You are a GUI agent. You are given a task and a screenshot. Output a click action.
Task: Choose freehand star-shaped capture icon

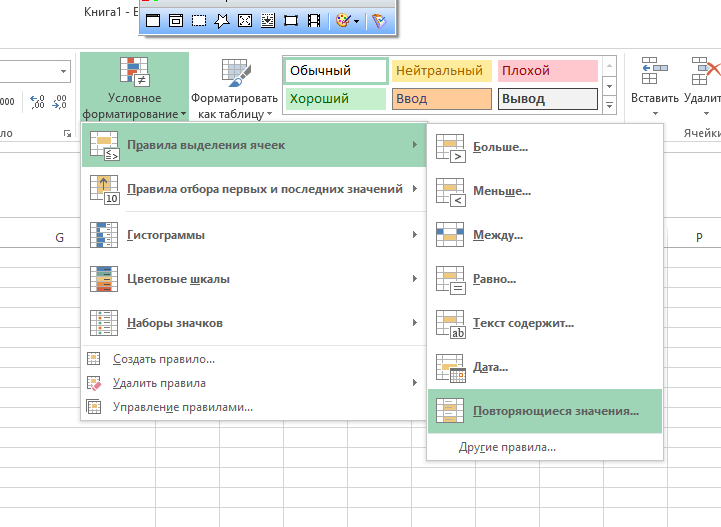222,21
